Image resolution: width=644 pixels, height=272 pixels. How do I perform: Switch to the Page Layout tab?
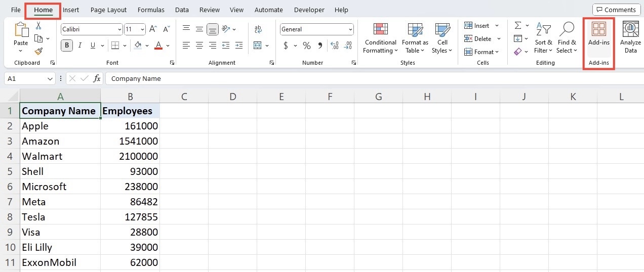point(108,10)
